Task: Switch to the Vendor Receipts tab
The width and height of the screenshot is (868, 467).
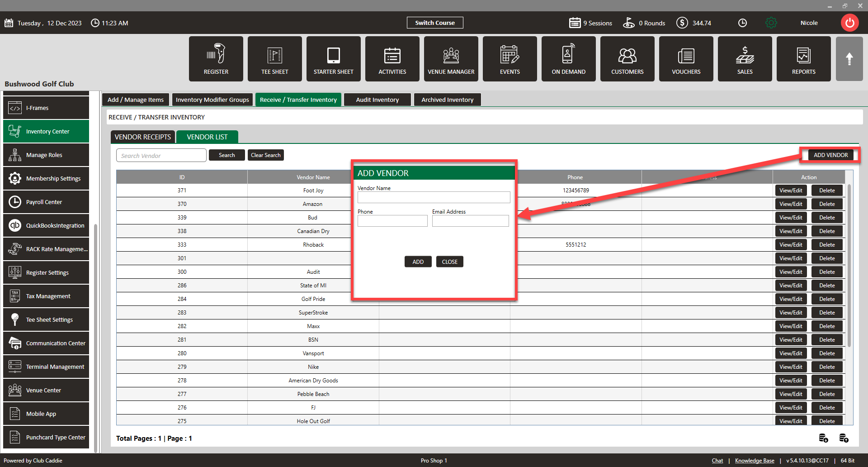Action: coord(143,137)
